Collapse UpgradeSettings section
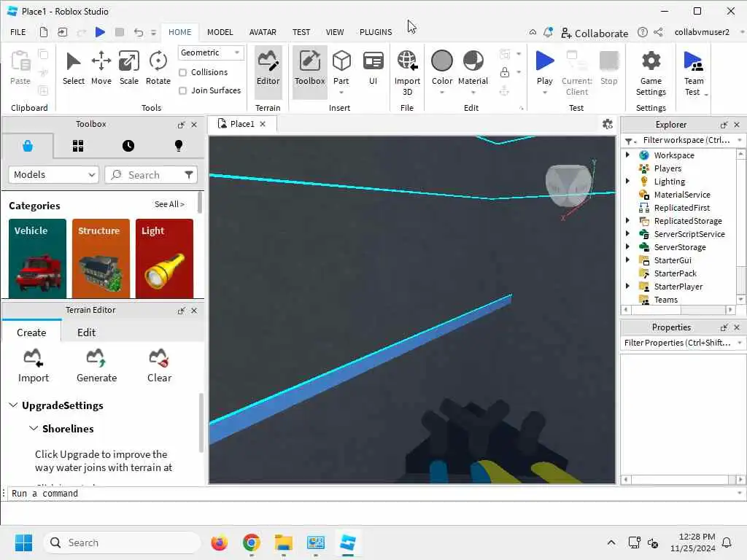The width and height of the screenshot is (747, 560). coord(13,405)
